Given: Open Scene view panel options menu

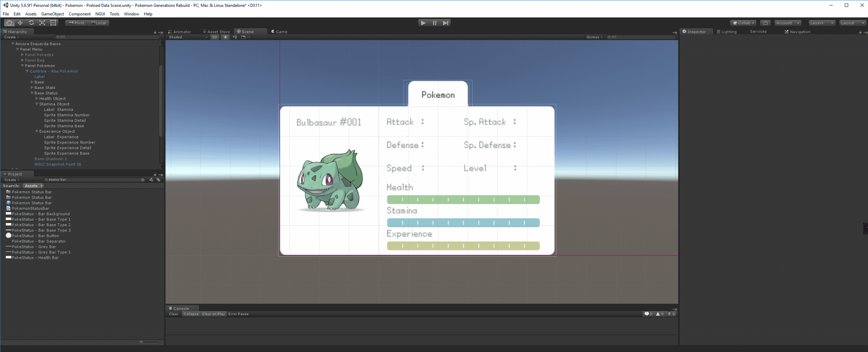Looking at the screenshot, I should click(675, 32).
